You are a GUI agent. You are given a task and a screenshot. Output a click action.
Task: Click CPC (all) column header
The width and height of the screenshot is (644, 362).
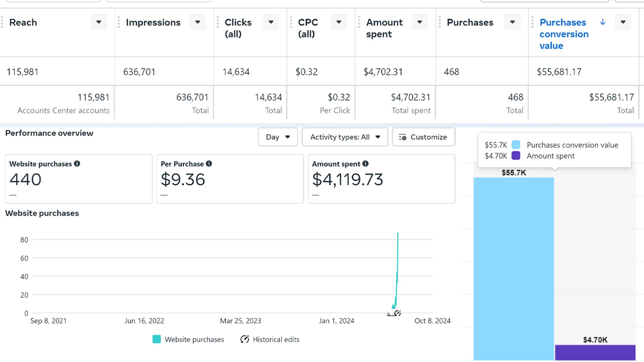pyautogui.click(x=308, y=28)
